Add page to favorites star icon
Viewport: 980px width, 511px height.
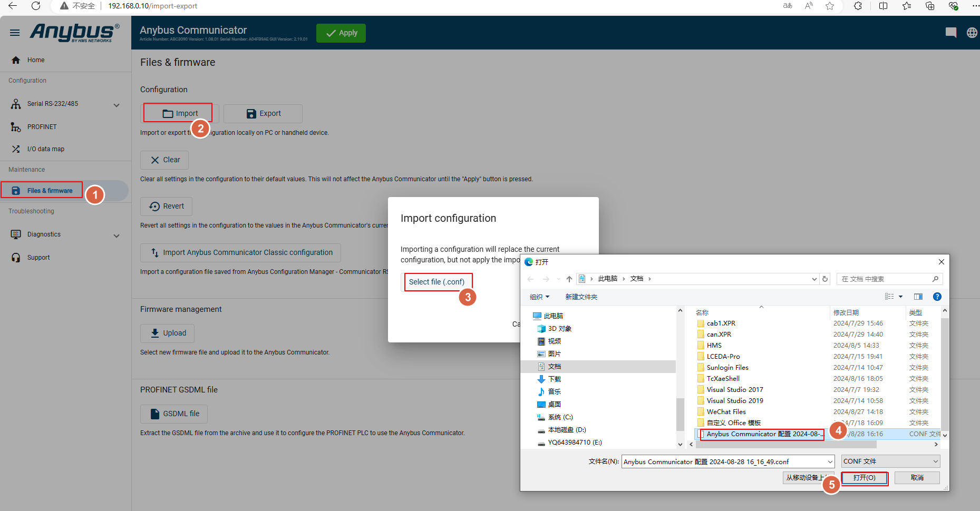830,6
